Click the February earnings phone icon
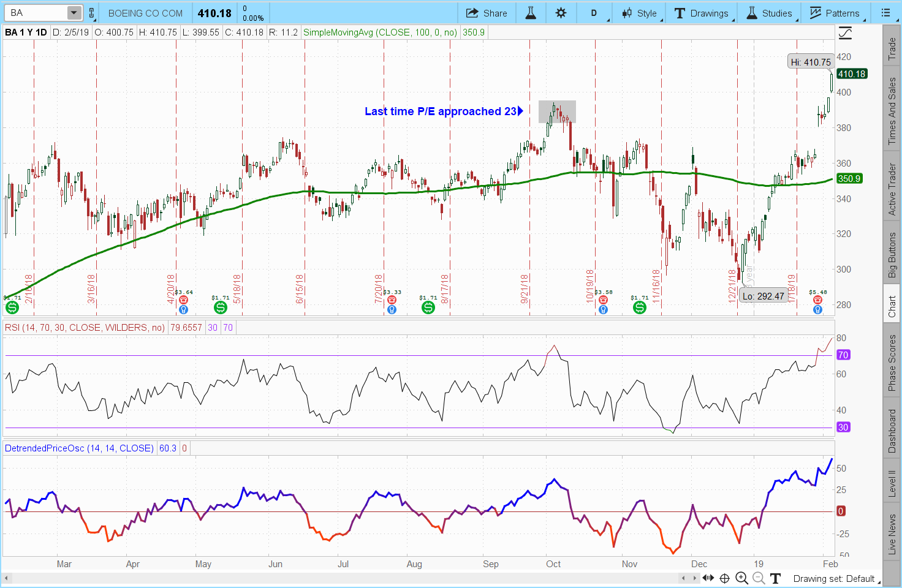The width and height of the screenshot is (902, 588). (817, 300)
